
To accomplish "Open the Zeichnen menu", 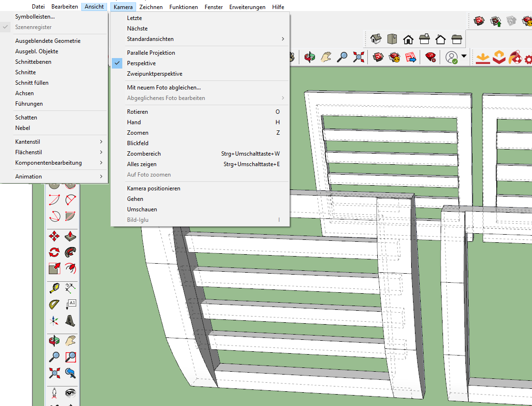I will [151, 7].
